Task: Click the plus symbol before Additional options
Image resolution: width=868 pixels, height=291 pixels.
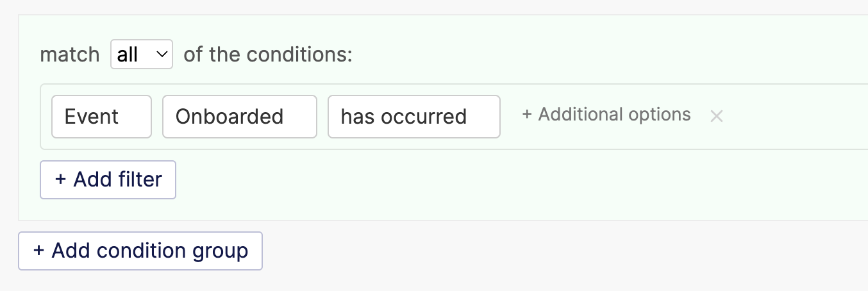Action: click(x=527, y=115)
